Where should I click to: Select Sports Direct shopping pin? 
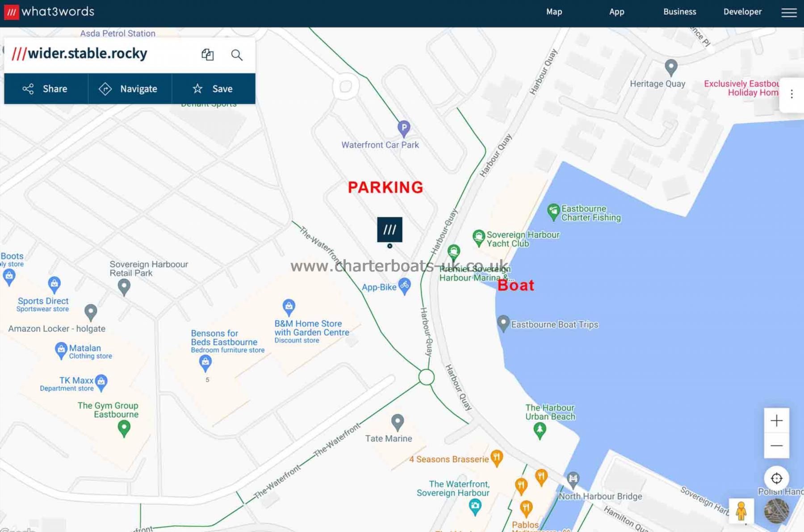[54, 284]
